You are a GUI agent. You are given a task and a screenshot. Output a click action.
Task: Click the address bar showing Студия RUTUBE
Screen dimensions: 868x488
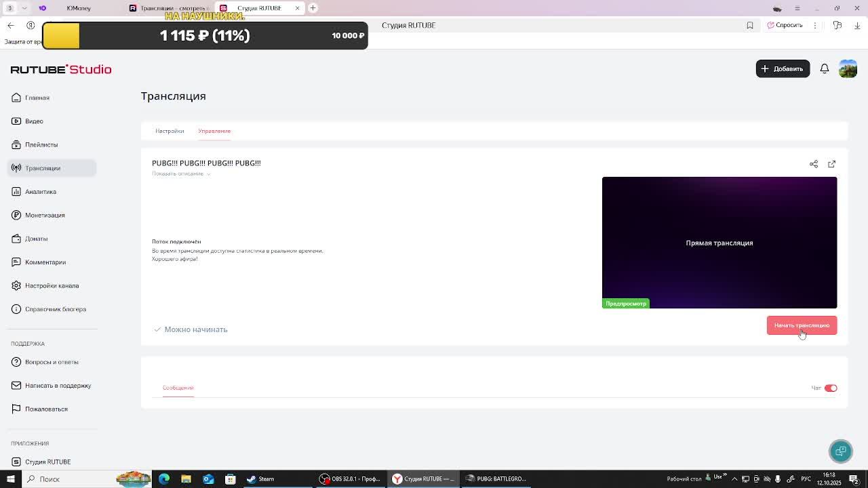pos(408,25)
